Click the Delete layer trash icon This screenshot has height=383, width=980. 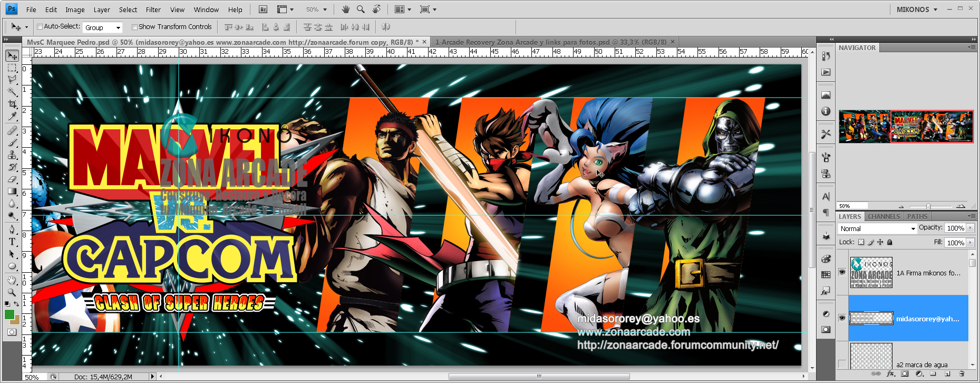(x=962, y=374)
